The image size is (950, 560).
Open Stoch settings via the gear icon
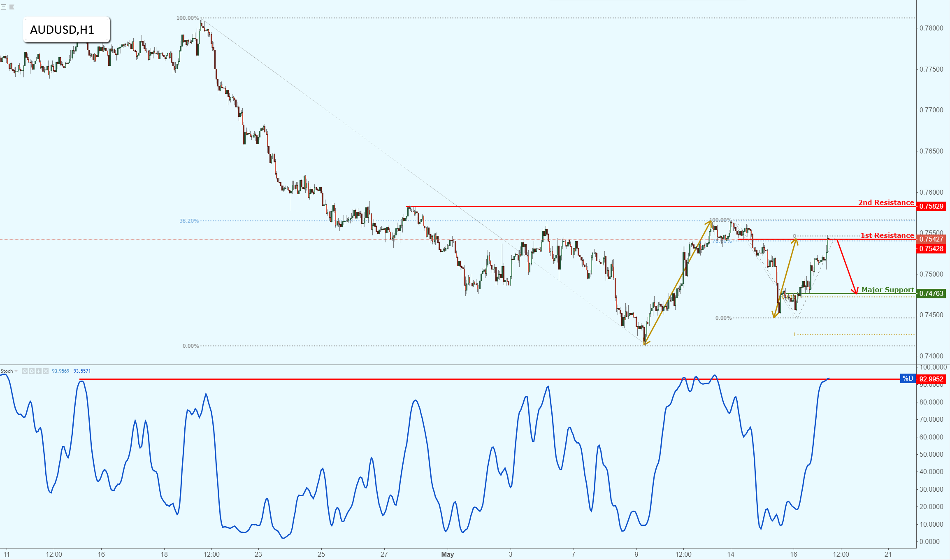(x=32, y=371)
